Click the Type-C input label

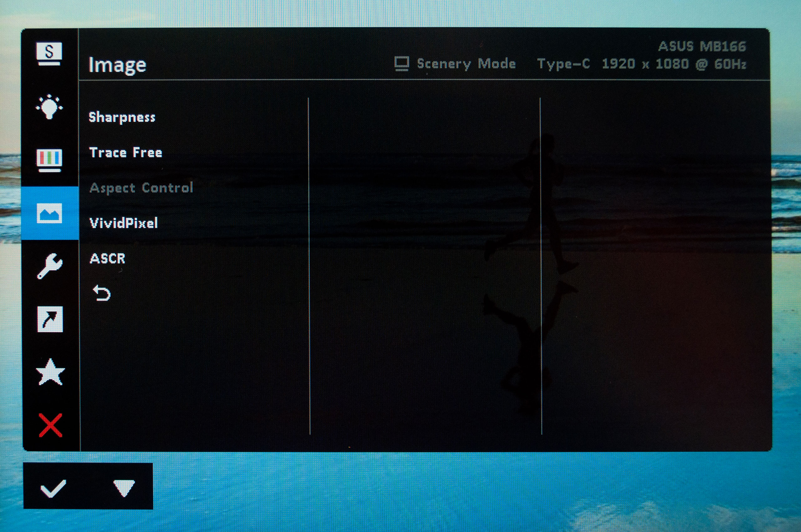pos(564,64)
